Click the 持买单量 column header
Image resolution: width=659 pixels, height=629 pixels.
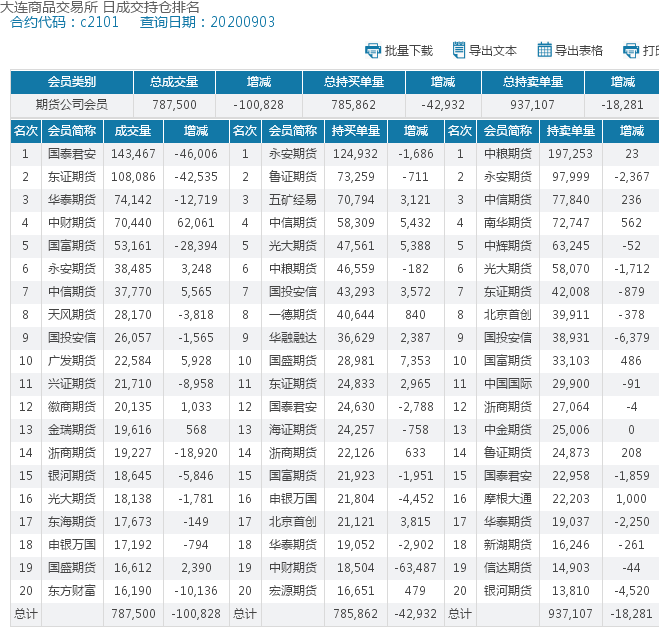point(356,131)
